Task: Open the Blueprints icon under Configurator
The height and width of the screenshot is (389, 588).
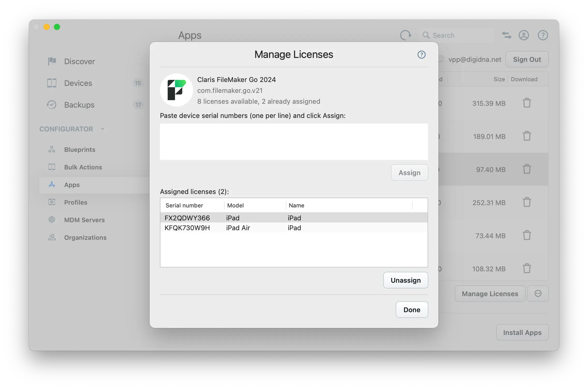Action: point(52,149)
